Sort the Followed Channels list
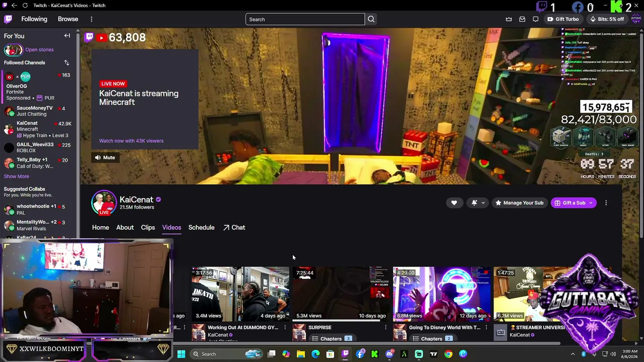Screen dimensions: 644x362 66,63
